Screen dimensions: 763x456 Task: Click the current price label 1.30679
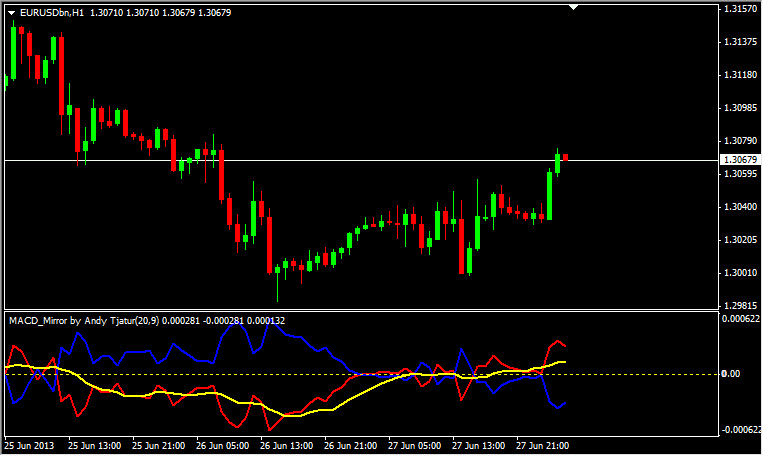740,160
